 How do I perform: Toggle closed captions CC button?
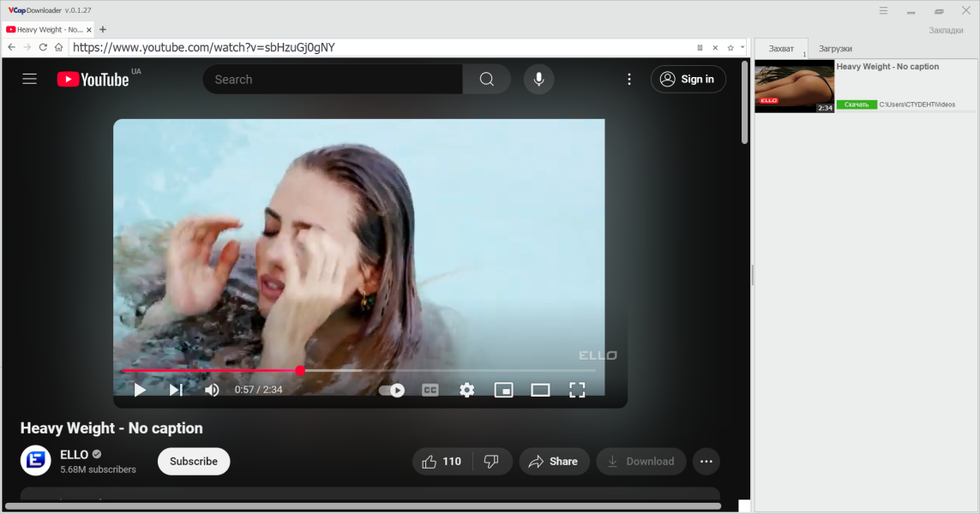[430, 391]
